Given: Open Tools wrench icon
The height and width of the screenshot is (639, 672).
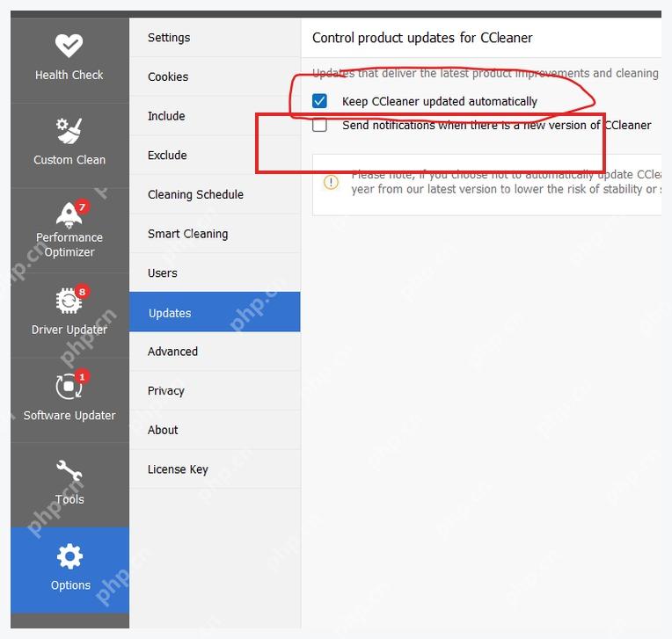Looking at the screenshot, I should click(x=69, y=470).
